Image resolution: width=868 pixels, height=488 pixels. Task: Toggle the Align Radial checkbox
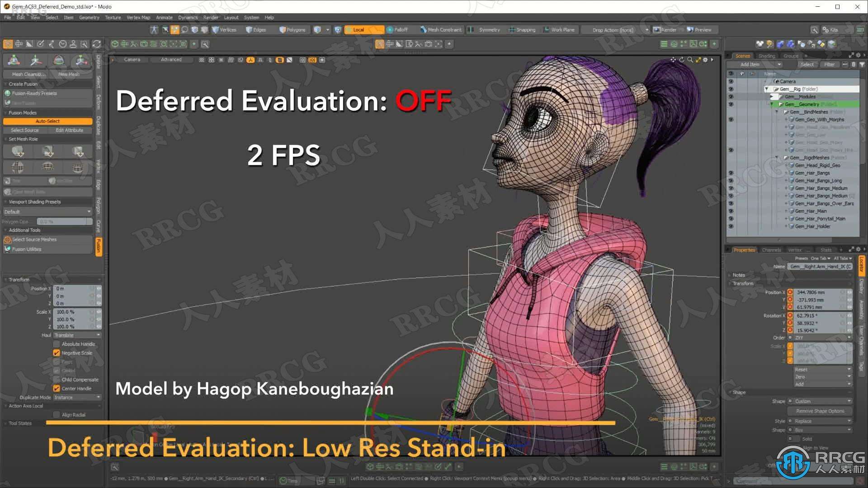[57, 415]
